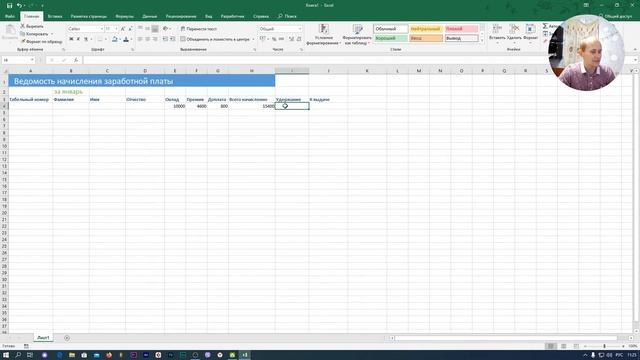Click the Общий доступ share button

click(615, 16)
